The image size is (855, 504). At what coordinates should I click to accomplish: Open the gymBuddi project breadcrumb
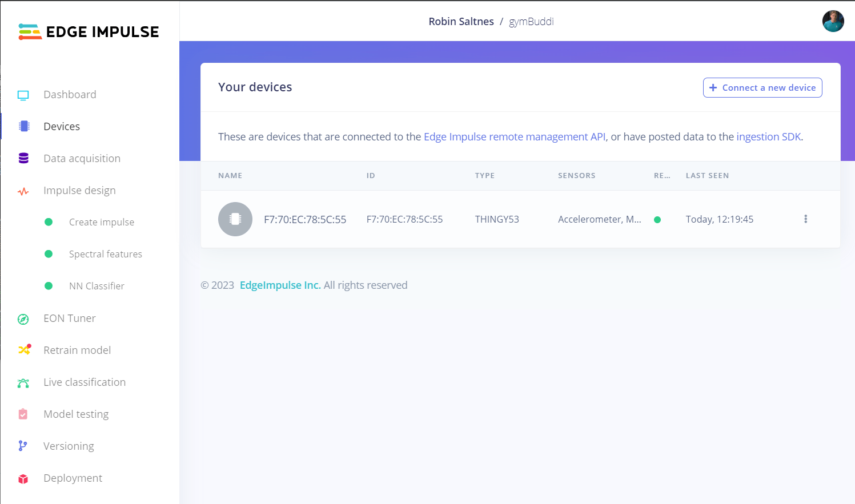coord(531,21)
